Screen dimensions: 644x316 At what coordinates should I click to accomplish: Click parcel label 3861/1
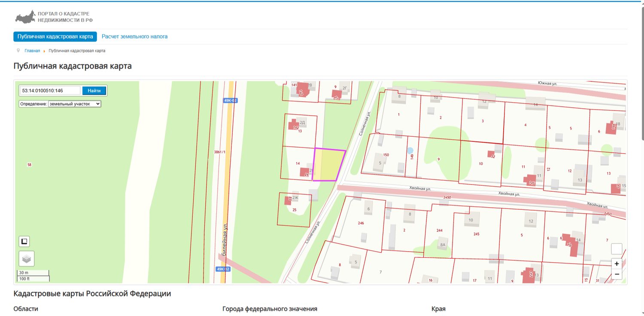click(x=220, y=152)
